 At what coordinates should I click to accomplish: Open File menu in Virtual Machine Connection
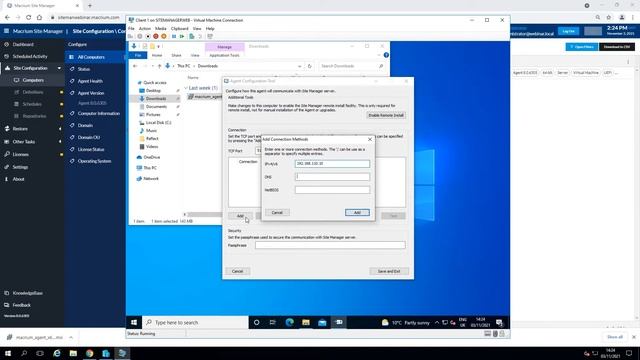point(131,29)
